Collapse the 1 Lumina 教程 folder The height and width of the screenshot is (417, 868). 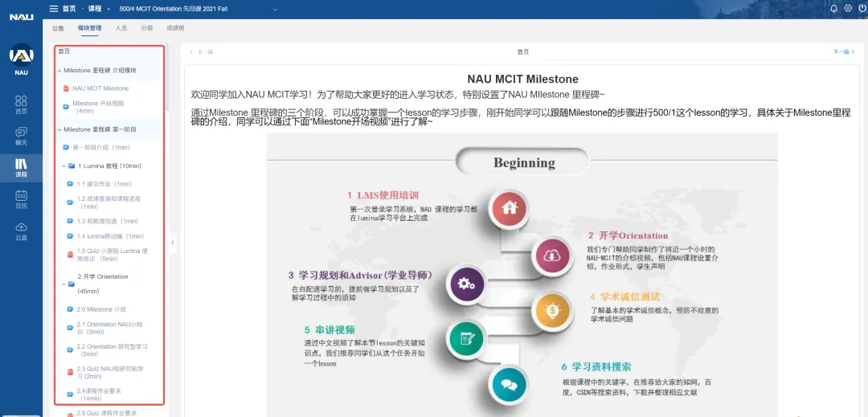(63, 166)
